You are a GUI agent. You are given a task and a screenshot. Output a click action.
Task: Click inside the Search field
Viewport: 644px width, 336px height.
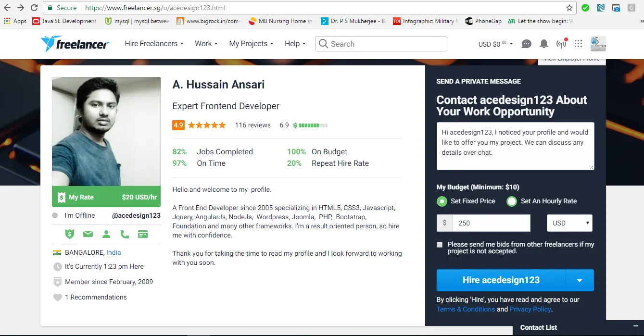381,44
